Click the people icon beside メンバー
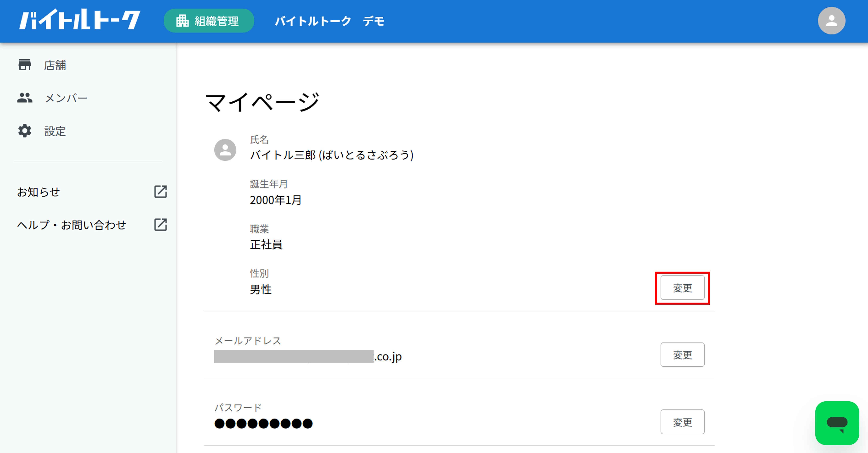The height and width of the screenshot is (453, 868). (x=25, y=98)
